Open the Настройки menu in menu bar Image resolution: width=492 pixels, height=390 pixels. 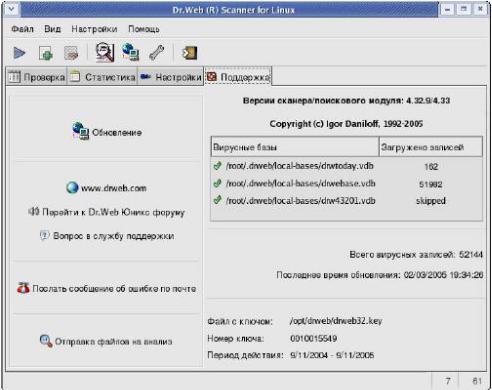tap(94, 29)
